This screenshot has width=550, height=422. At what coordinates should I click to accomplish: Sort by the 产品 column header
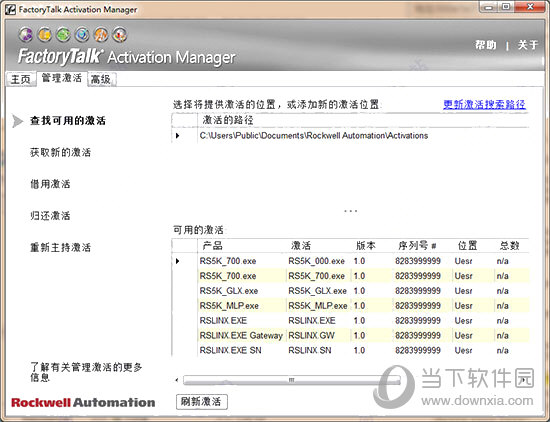[x=213, y=245]
